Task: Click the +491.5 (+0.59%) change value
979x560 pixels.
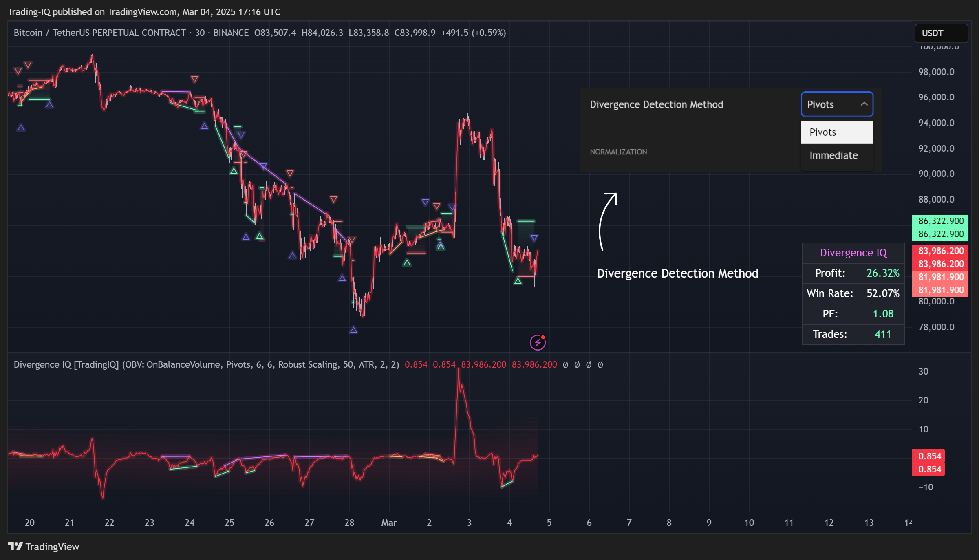Action: [x=474, y=33]
